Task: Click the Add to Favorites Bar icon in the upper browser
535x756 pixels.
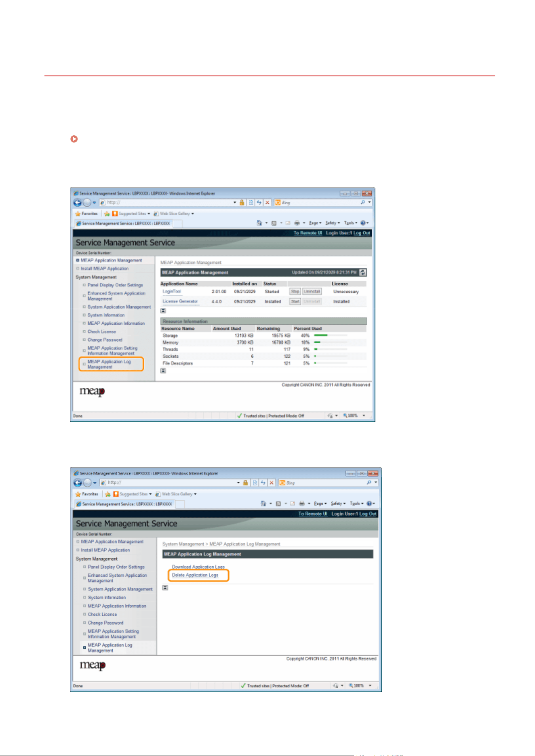Action: tap(107, 214)
